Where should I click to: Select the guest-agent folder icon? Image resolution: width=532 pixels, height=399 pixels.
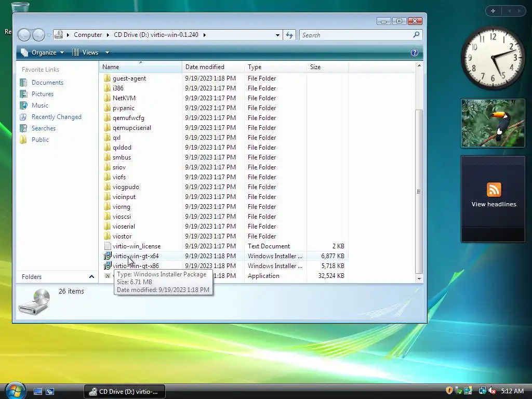107,78
